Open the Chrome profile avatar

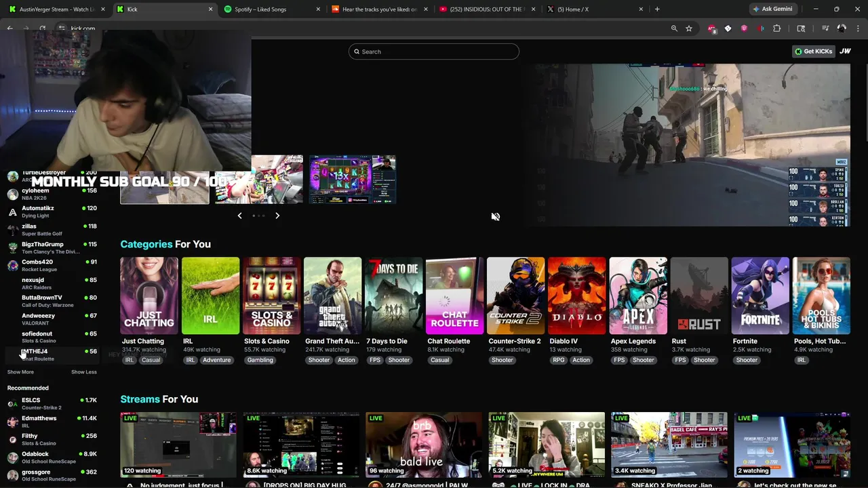tap(842, 28)
